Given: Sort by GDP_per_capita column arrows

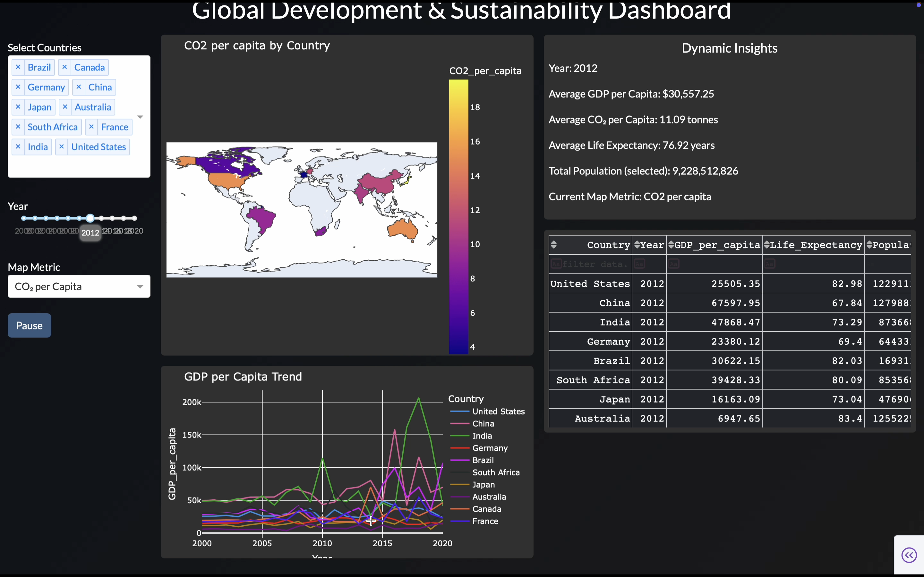Looking at the screenshot, I should click(671, 245).
